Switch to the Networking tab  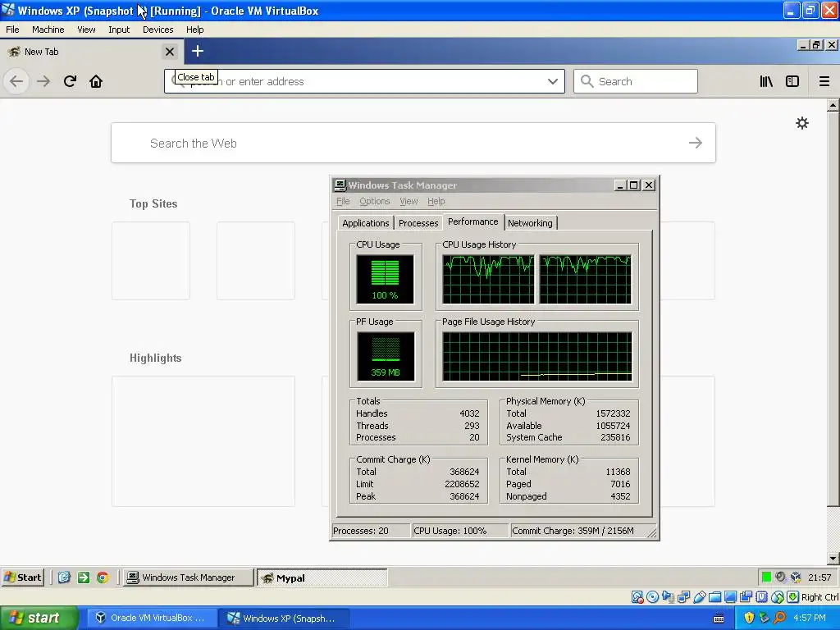531,223
